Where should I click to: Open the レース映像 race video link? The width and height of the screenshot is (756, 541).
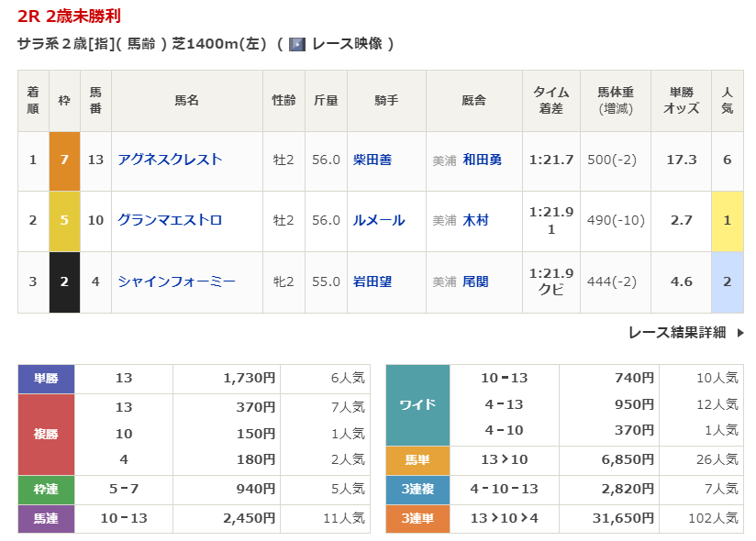[x=347, y=44]
